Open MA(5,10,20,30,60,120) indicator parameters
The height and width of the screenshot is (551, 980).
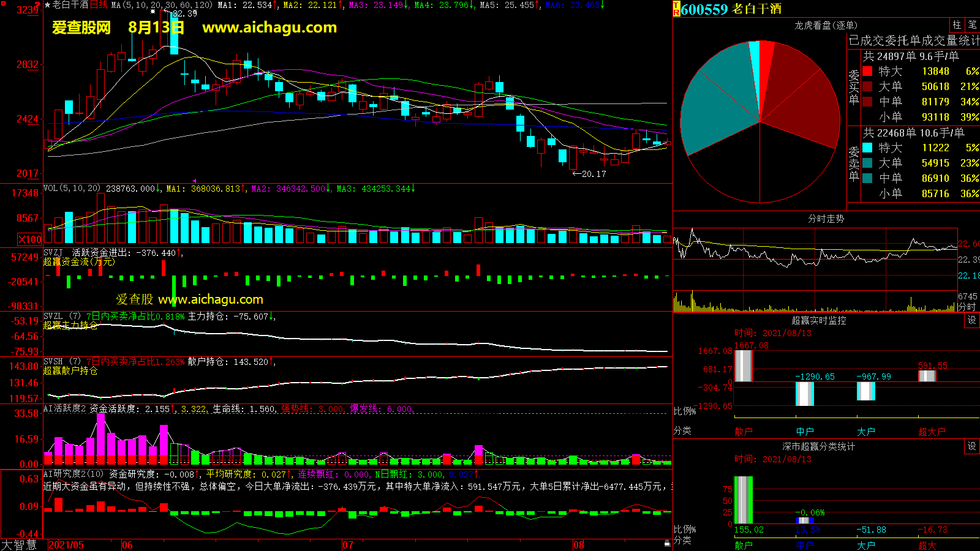(162, 5)
